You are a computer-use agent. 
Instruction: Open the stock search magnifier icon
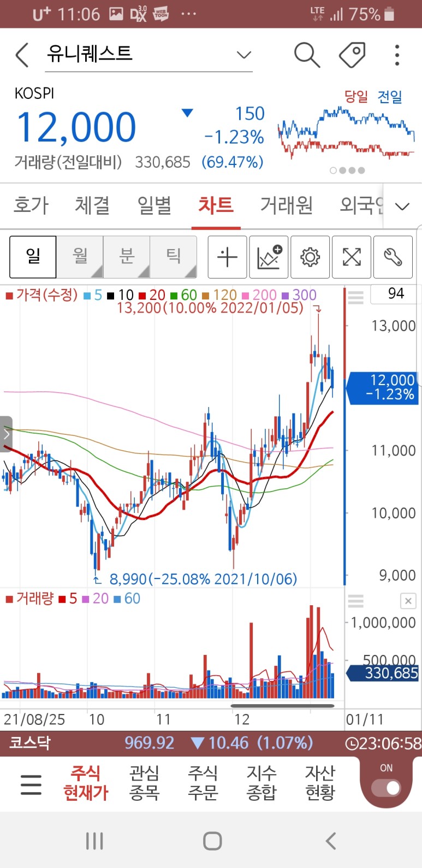click(307, 55)
